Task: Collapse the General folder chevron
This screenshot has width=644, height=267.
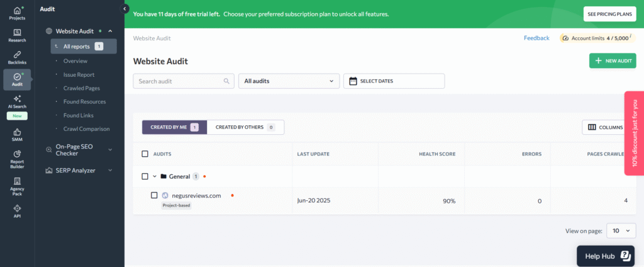Action: coord(155,176)
